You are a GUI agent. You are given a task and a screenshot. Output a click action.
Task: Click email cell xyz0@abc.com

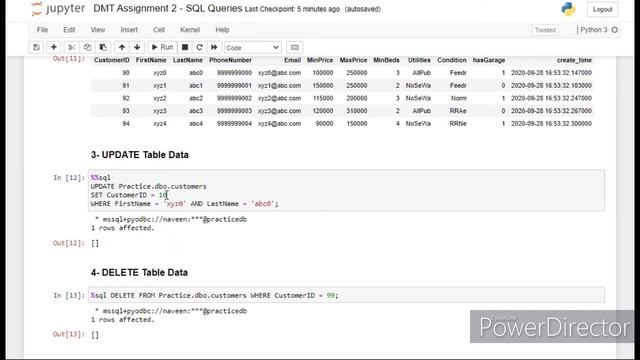279,73
